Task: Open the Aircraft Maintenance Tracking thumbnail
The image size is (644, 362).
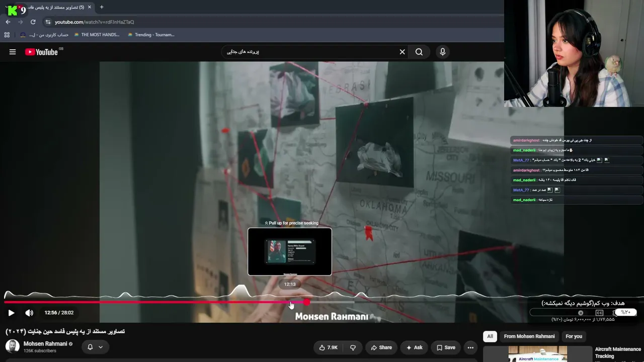Action: (538, 354)
